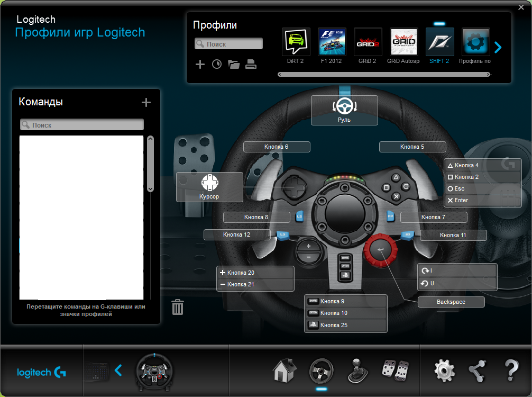
Task: Click the scan for new games clock icon
Action: (217, 64)
